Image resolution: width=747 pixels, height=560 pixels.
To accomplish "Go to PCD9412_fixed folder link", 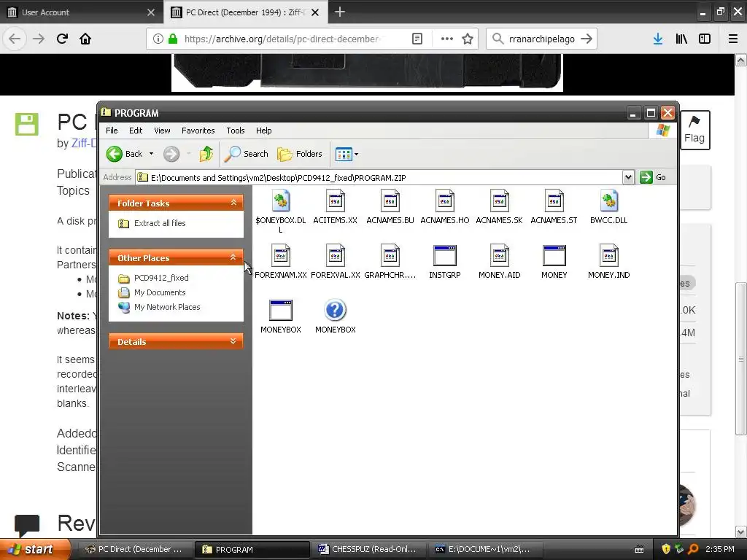I will point(161,278).
